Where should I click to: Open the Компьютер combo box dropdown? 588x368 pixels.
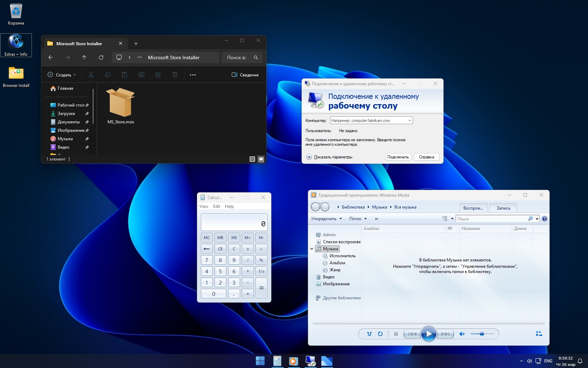[409, 121]
